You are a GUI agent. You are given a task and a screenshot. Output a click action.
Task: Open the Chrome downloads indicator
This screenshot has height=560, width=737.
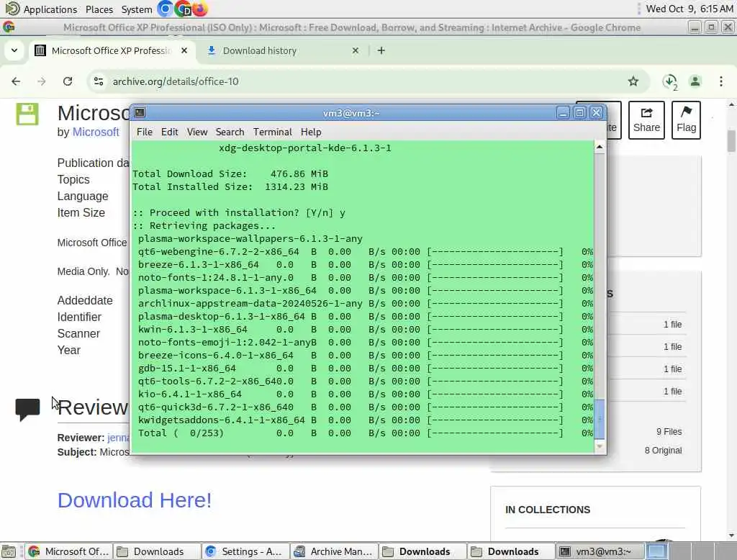(670, 81)
